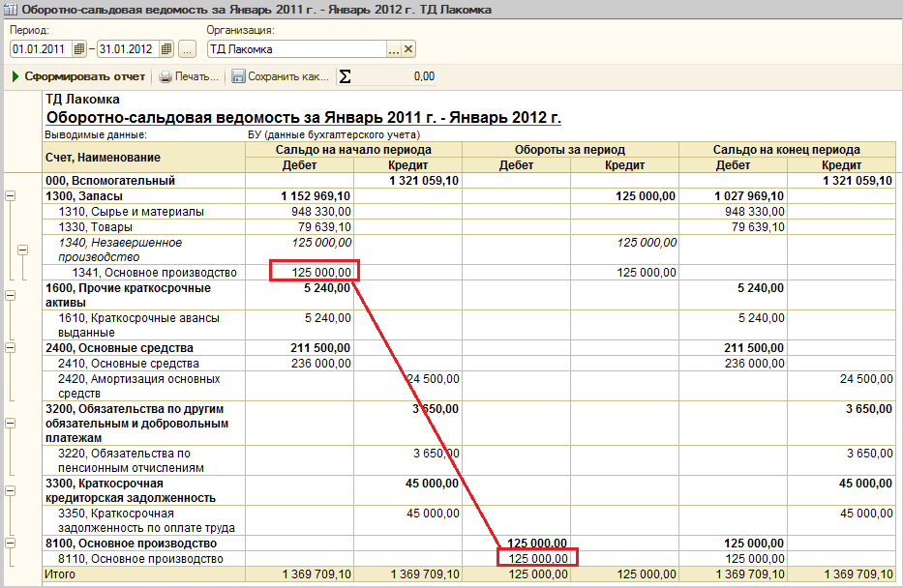Open the organization selection list button
This screenshot has width=903, height=588.
tap(393, 49)
